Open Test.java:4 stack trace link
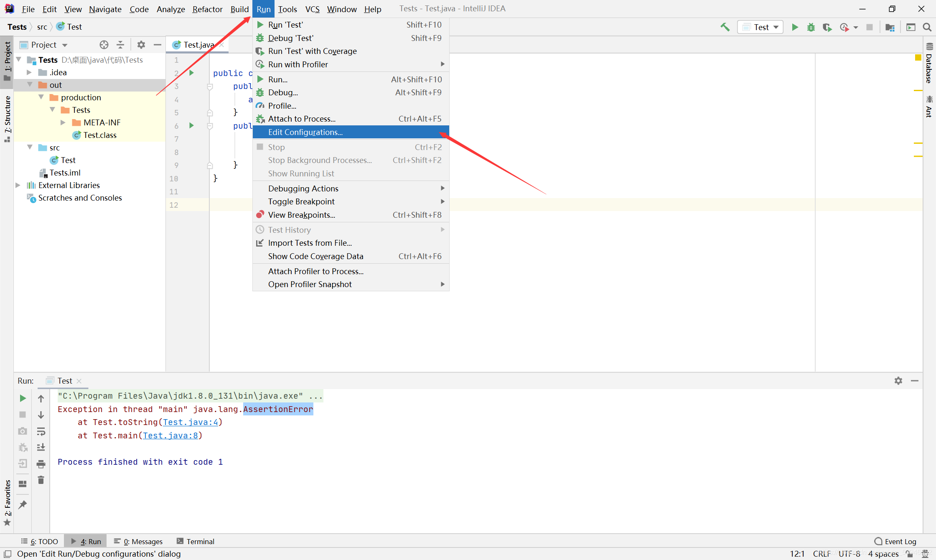936x560 pixels. [x=190, y=422]
